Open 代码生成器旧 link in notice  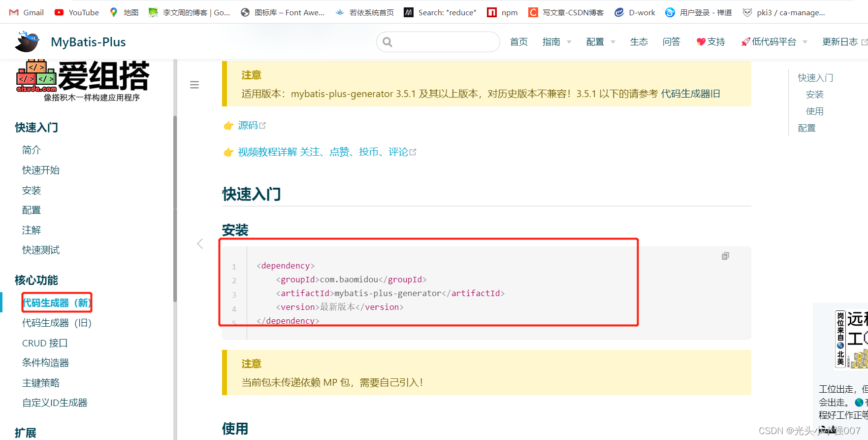[690, 94]
